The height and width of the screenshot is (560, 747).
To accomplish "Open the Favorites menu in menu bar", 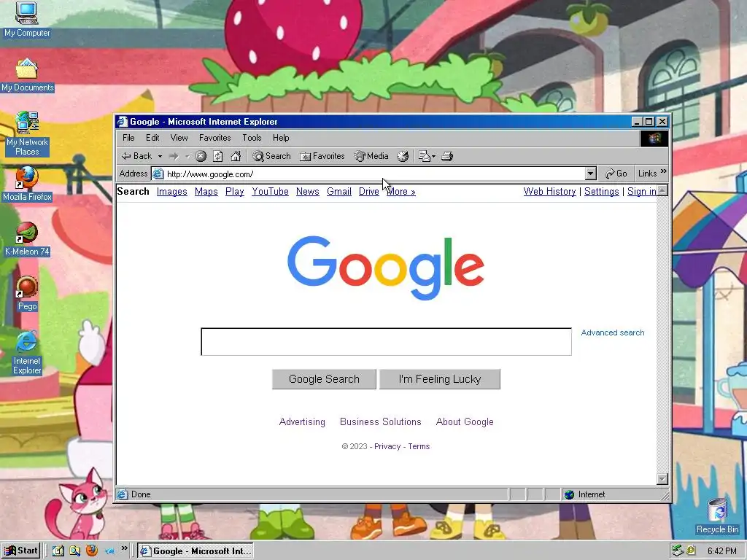I will click(x=215, y=138).
